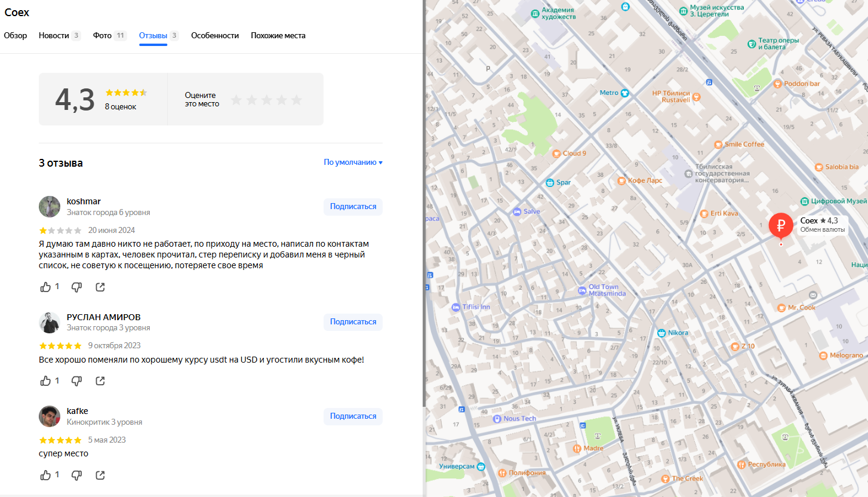868x497 pixels.
Task: Open kafke's profile name link
Action: [x=78, y=411]
